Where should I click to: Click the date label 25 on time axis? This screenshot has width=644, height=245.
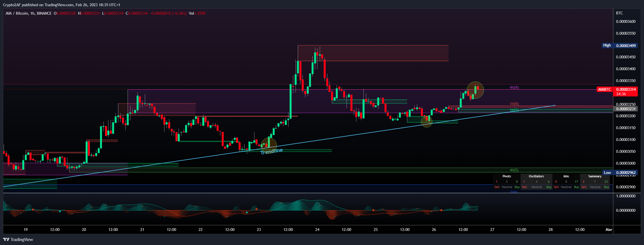376,229
